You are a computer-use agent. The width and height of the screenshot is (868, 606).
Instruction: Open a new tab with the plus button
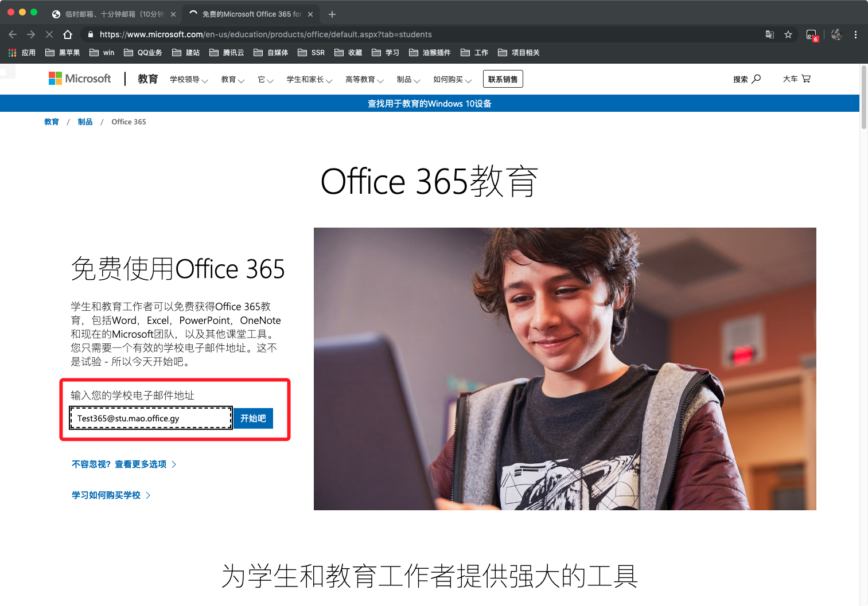coord(332,14)
